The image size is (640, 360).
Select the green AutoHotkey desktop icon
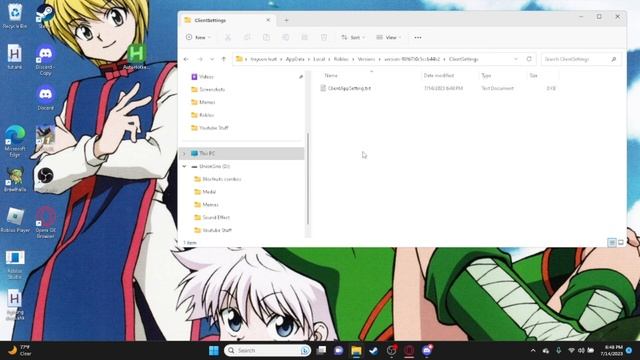pos(136,57)
